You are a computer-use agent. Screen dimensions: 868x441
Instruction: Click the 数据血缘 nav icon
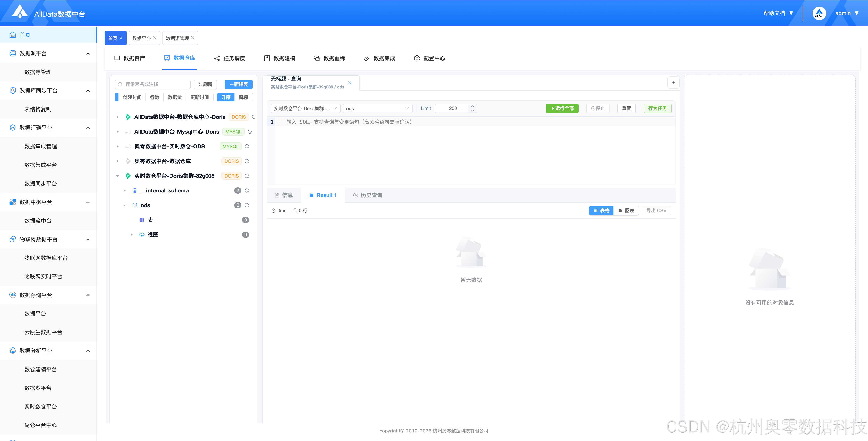[x=317, y=58]
